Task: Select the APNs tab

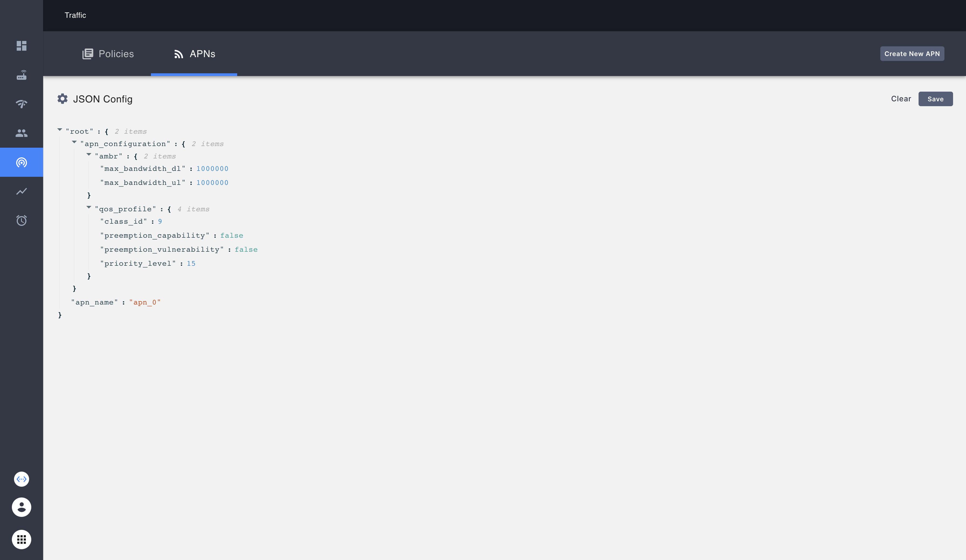Action: [194, 54]
